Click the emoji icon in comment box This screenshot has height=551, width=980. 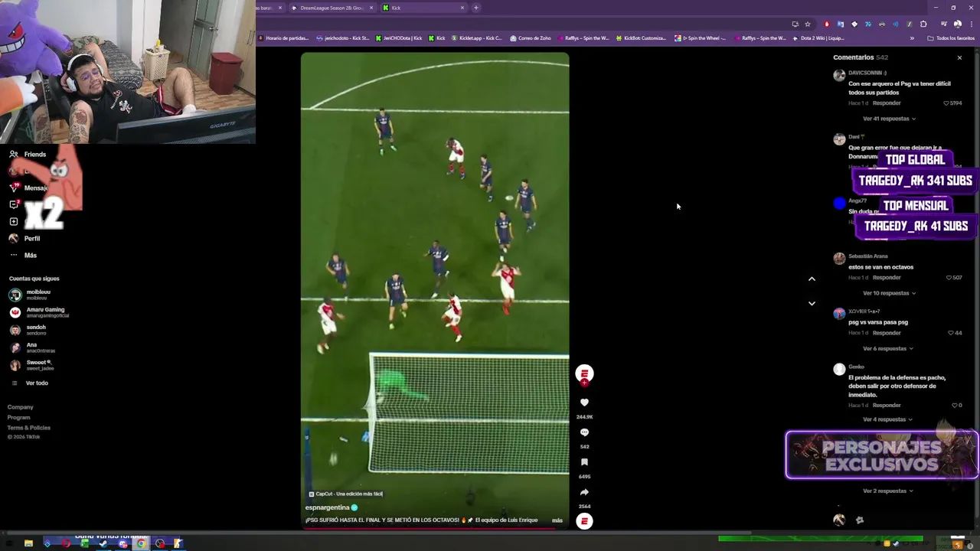point(860,520)
